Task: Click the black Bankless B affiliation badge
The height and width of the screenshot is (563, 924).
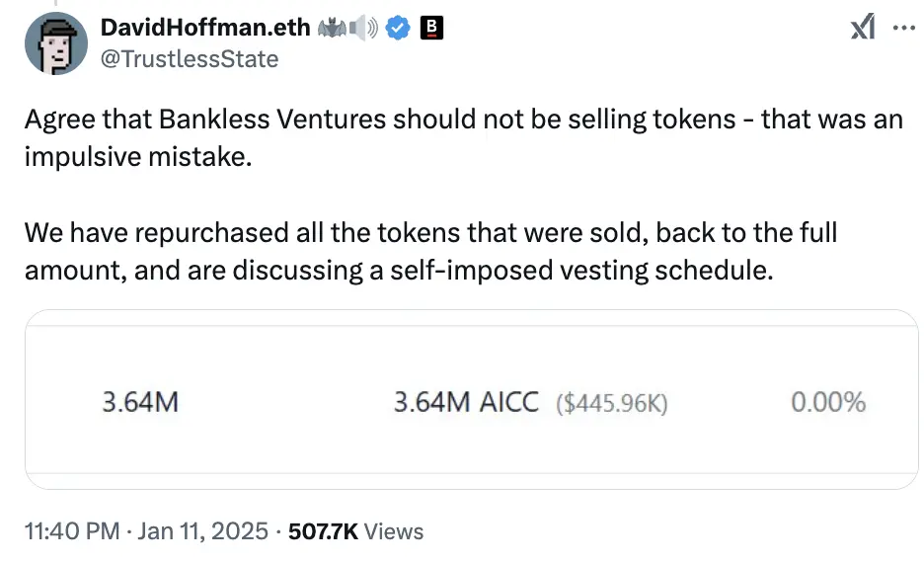Action: click(x=431, y=30)
